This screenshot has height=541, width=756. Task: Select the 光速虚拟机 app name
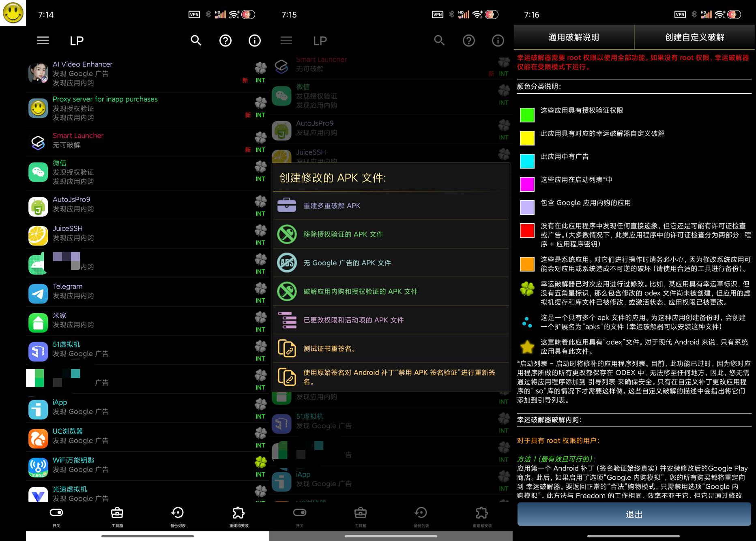(x=70, y=490)
